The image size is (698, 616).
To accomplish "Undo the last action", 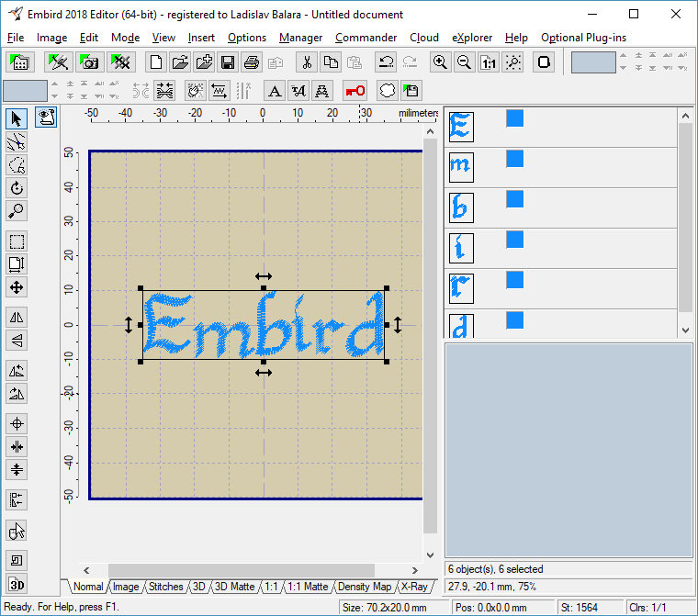I will [x=386, y=62].
